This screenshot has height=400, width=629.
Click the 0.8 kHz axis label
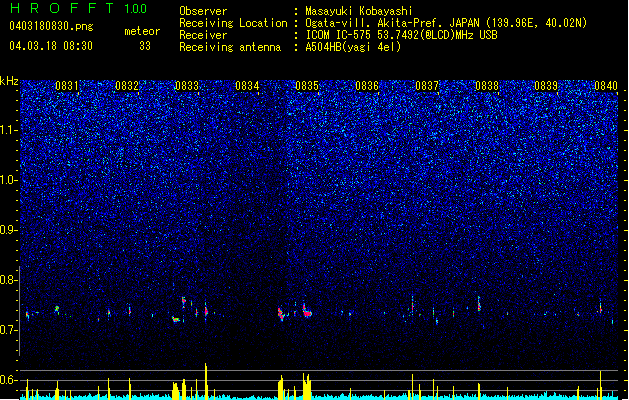(x=9, y=280)
